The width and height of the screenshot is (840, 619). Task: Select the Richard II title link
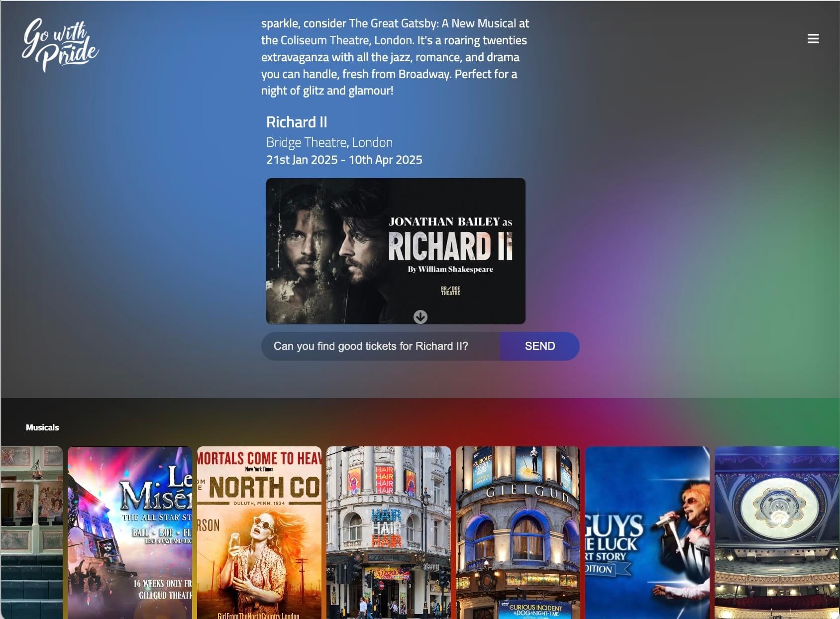pyautogui.click(x=297, y=122)
